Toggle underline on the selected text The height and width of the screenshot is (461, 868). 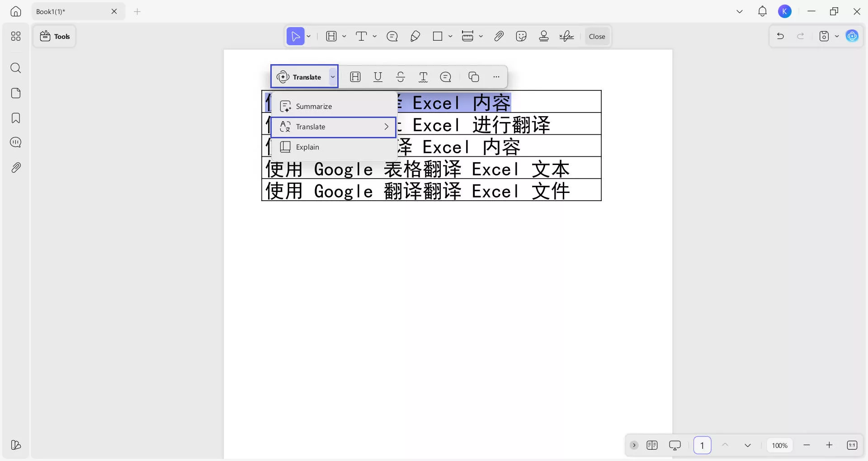378,77
